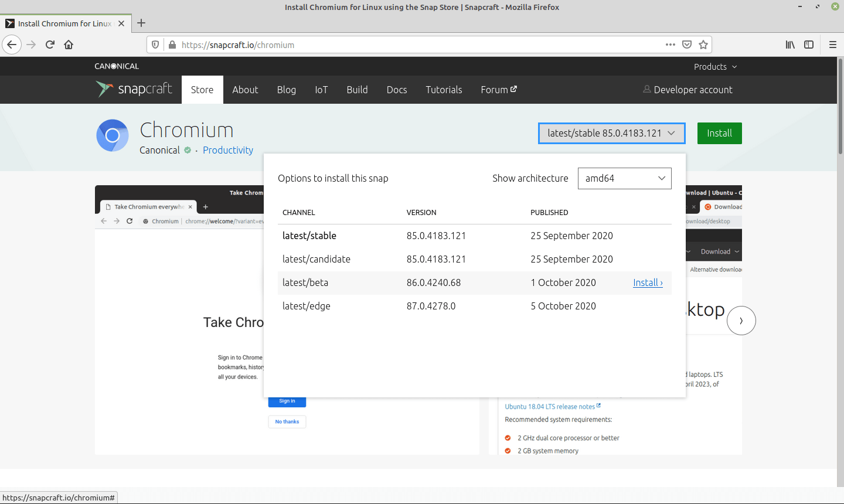The image size is (844, 504).
Task: Reload the current page
Action: (x=50, y=45)
